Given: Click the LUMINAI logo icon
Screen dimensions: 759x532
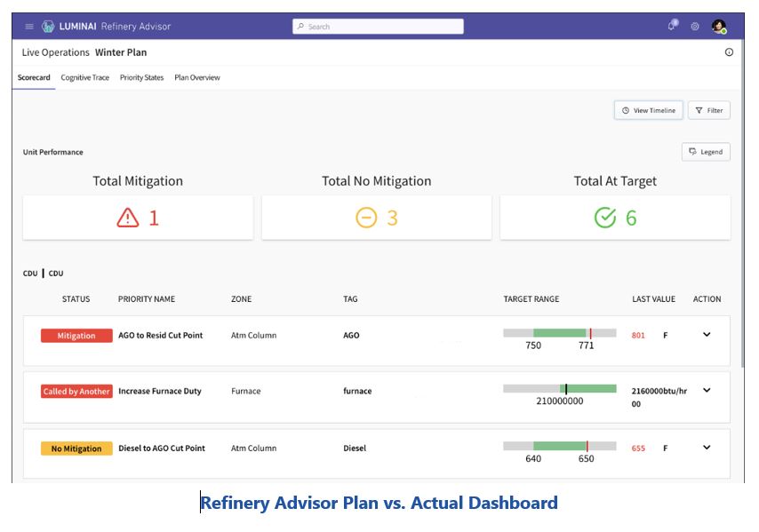Looking at the screenshot, I should coord(48,26).
